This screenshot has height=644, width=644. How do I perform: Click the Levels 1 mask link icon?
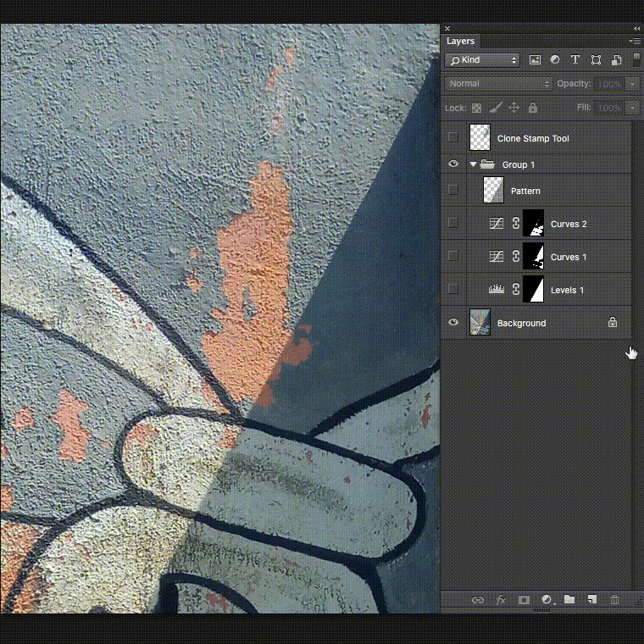(x=516, y=289)
